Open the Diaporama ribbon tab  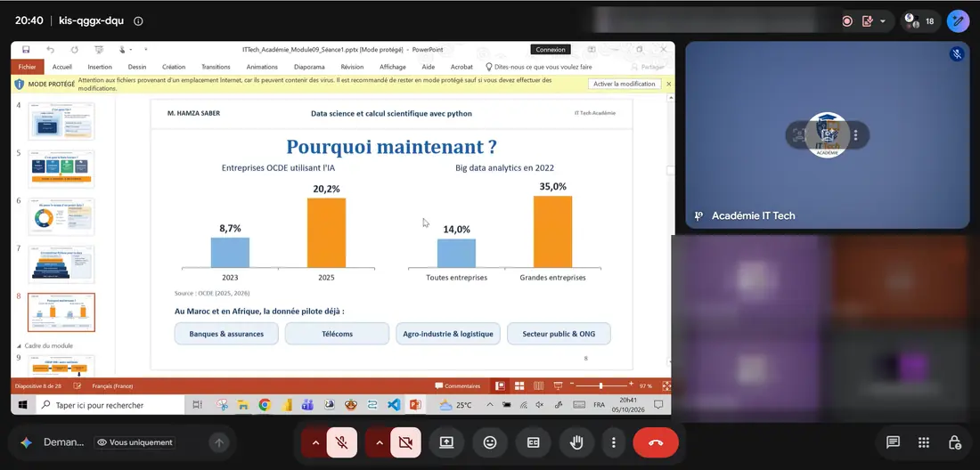tap(309, 67)
